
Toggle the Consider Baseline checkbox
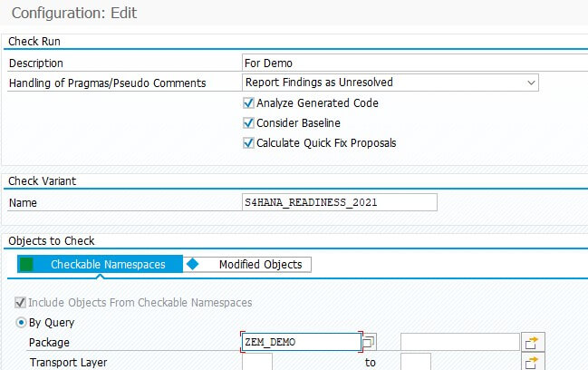pos(248,122)
